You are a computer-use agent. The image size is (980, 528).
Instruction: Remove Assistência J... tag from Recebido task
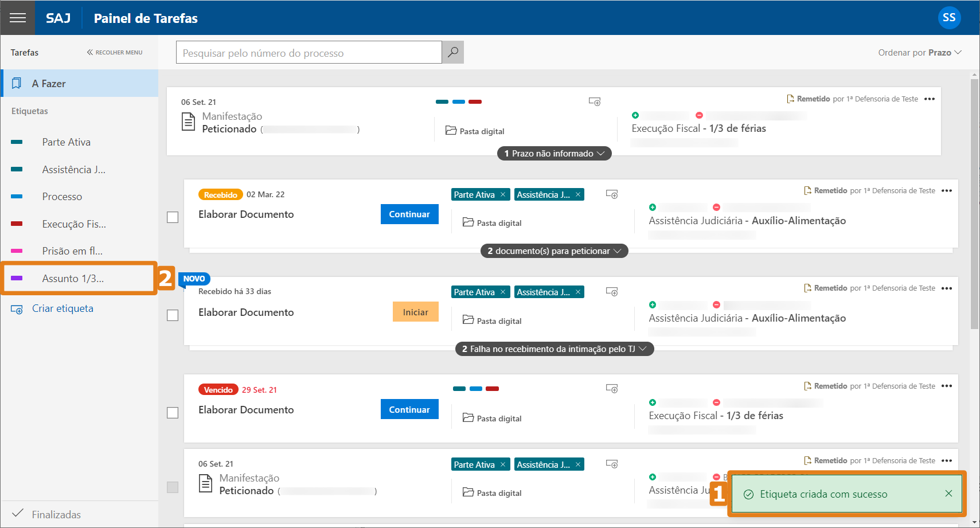coord(578,195)
